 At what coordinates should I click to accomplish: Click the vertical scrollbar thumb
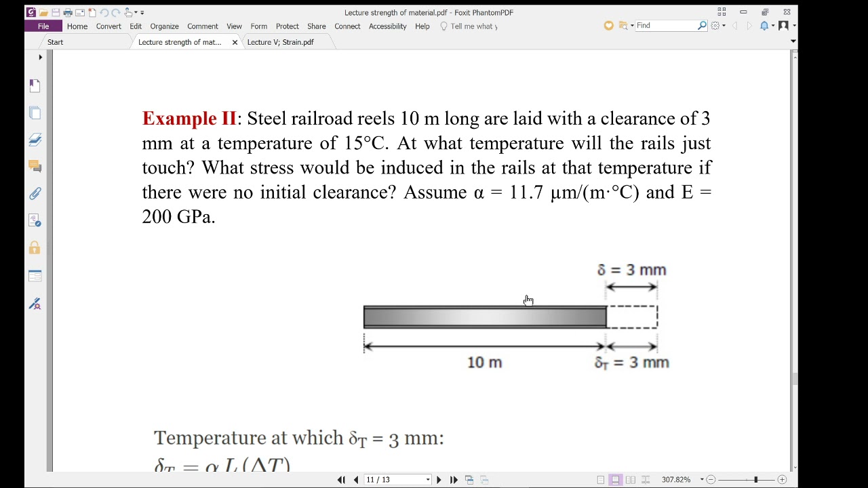coord(794,378)
